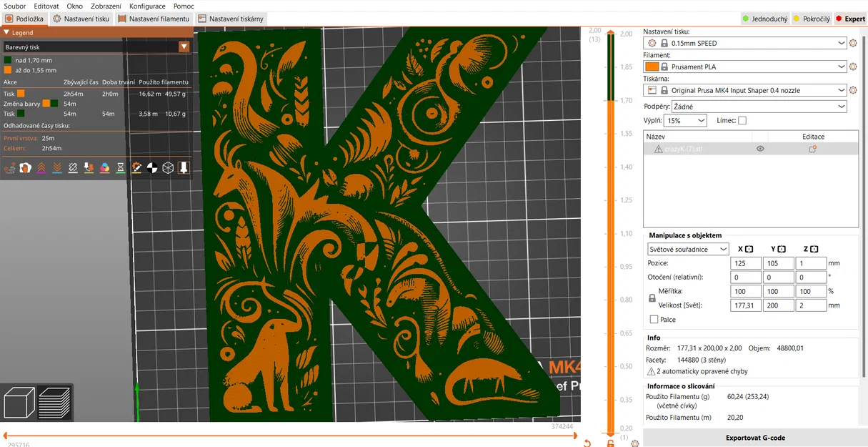Click the filament colors circle icon
868x447 pixels.
(105, 167)
